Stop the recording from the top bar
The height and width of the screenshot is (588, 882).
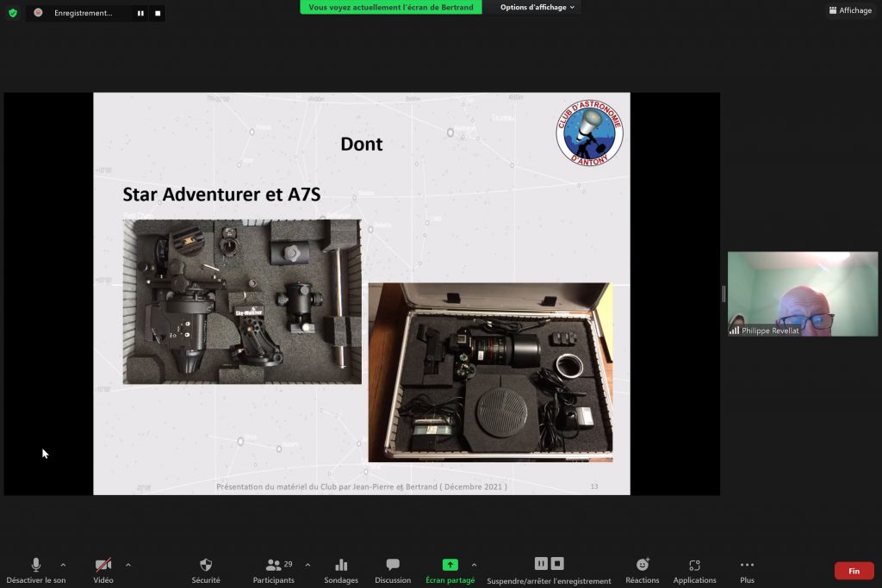coord(158,13)
